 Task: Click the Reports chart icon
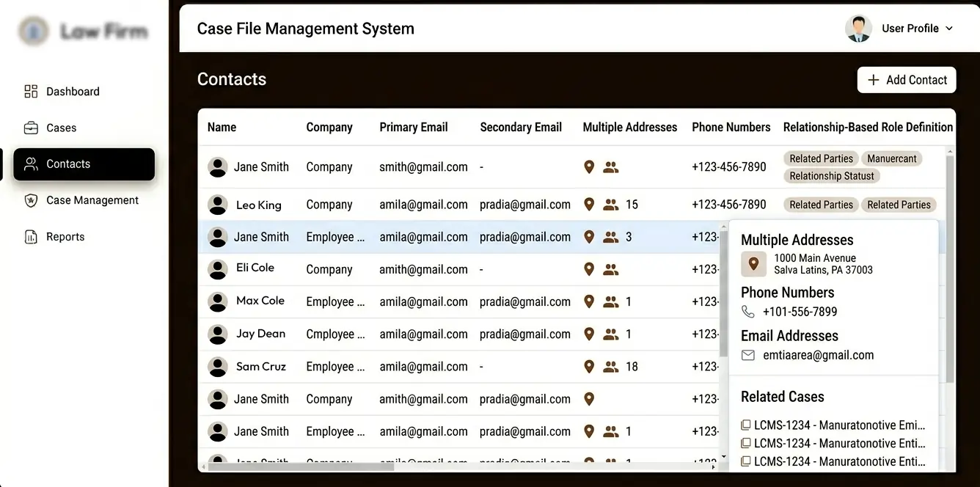click(x=31, y=237)
